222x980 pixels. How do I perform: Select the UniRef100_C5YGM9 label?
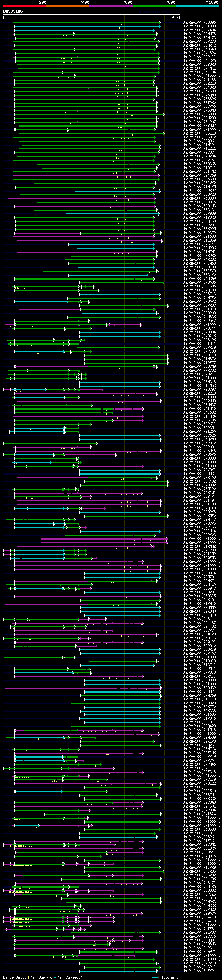tap(199, 91)
